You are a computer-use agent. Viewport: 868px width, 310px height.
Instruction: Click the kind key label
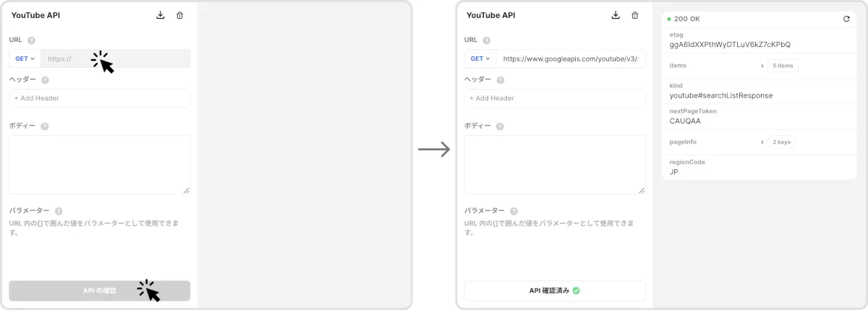pyautogui.click(x=676, y=85)
